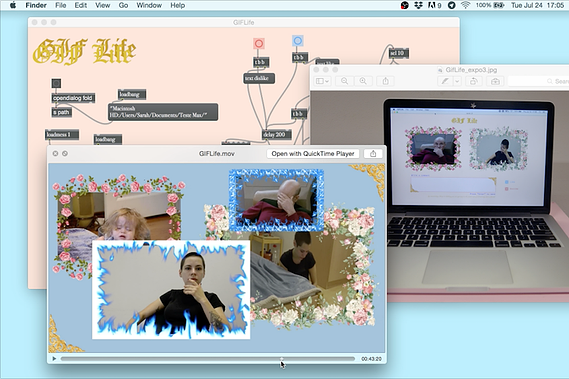This screenshot has width=569, height=379.
Task: Click the Quick Look share button
Action: pyautogui.click(x=373, y=154)
